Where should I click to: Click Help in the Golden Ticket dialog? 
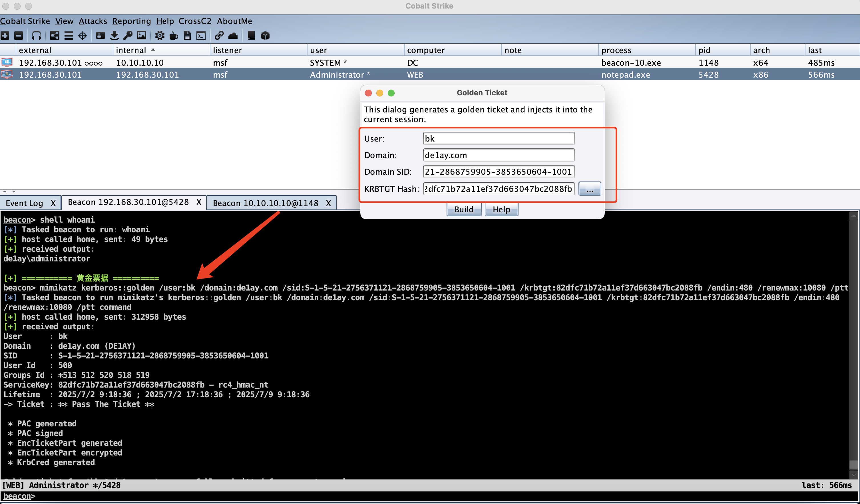(x=501, y=209)
